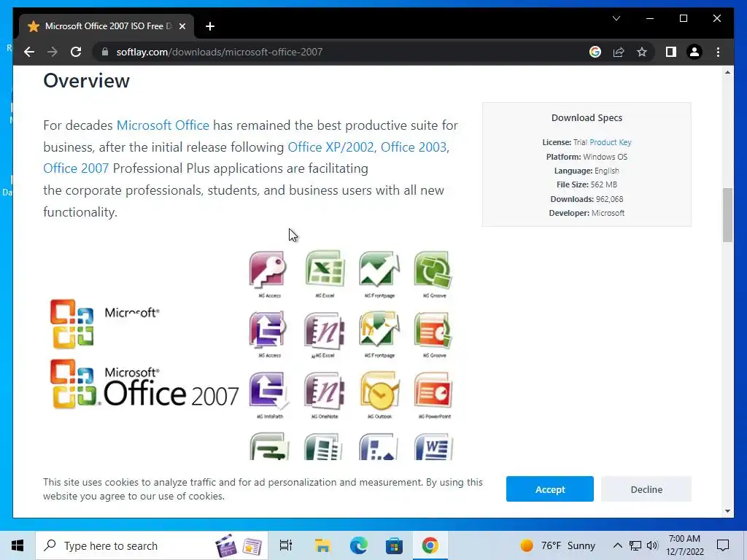The height and width of the screenshot is (560, 747).
Task: Click the MS Outlook clock icon
Action: (x=379, y=391)
